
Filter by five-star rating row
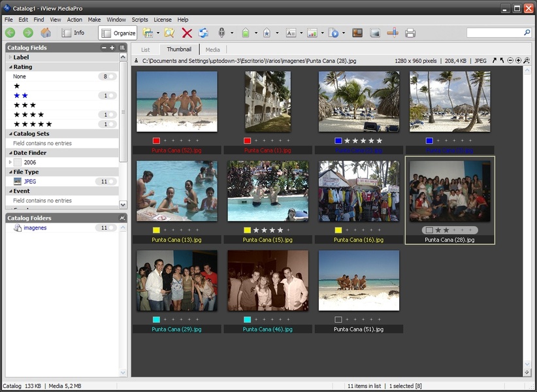coord(62,124)
